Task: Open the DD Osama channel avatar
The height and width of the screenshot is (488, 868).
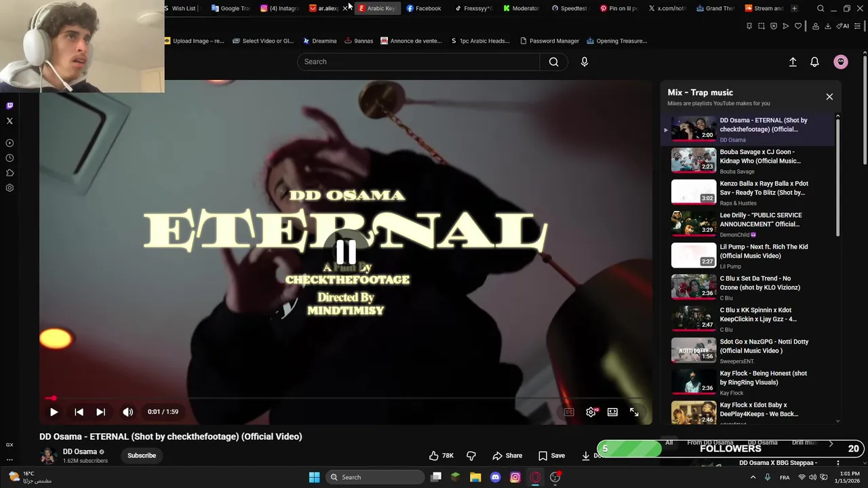Action: tap(47, 455)
